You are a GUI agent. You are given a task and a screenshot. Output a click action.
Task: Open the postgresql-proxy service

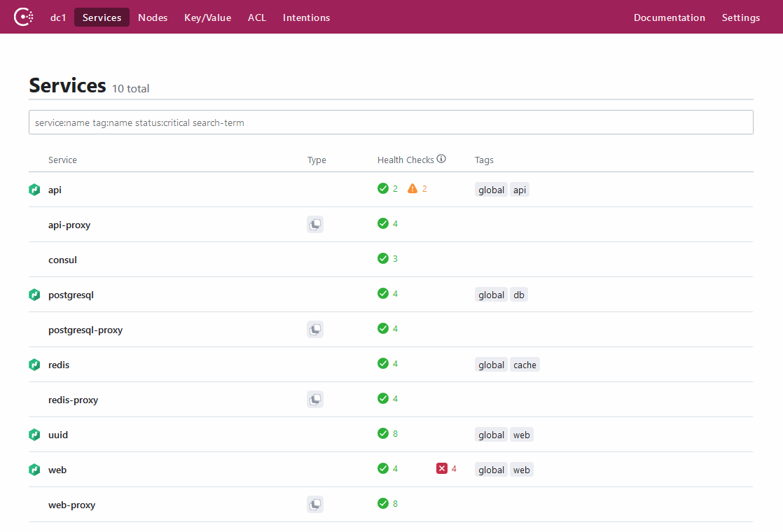[85, 330]
